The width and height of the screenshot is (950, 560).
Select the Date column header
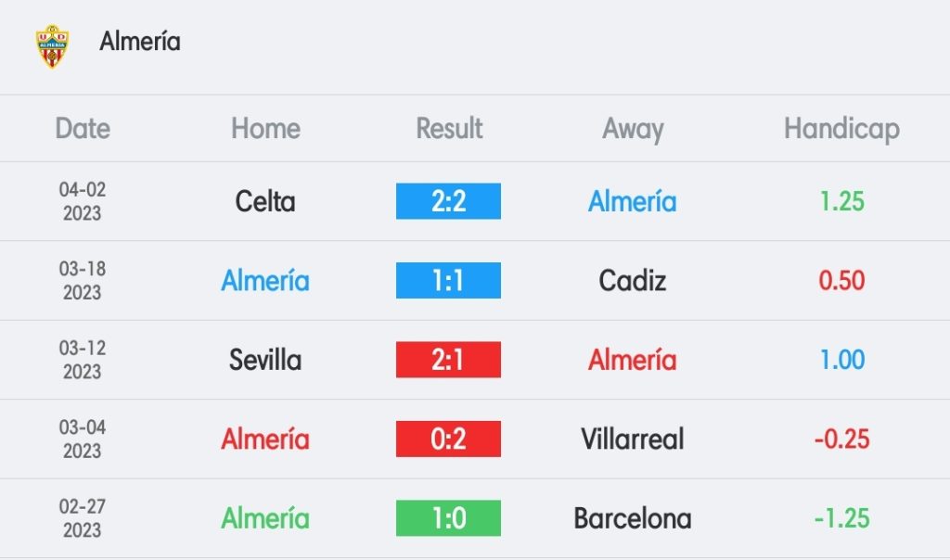click(x=83, y=128)
